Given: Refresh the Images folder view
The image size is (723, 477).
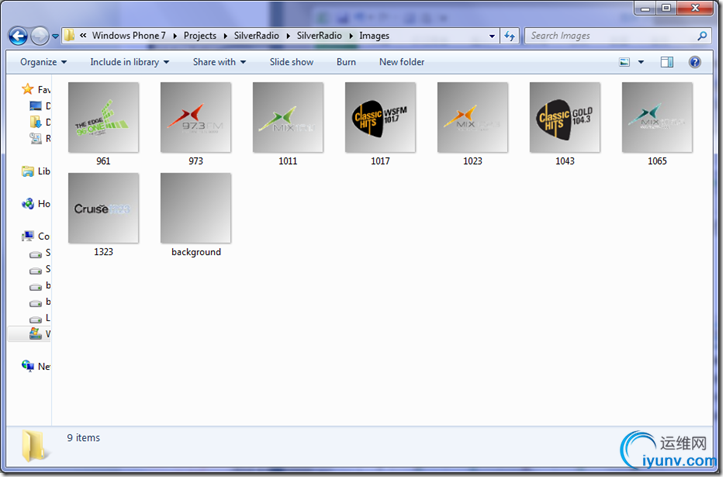Looking at the screenshot, I should coord(510,36).
